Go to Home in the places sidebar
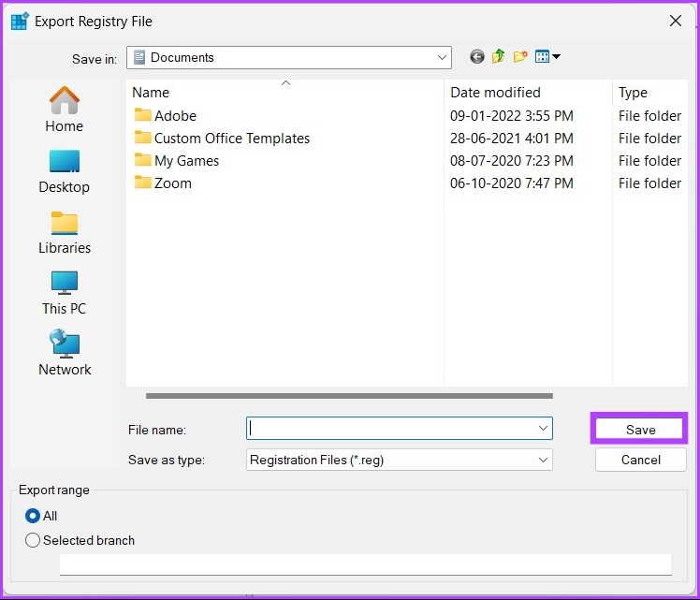 65,110
